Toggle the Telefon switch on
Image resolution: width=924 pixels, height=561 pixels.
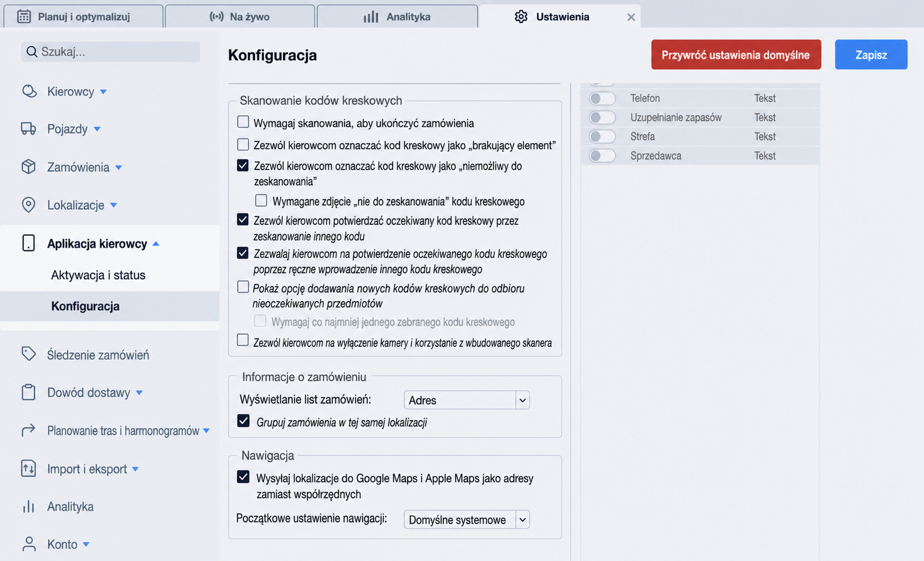coord(602,99)
